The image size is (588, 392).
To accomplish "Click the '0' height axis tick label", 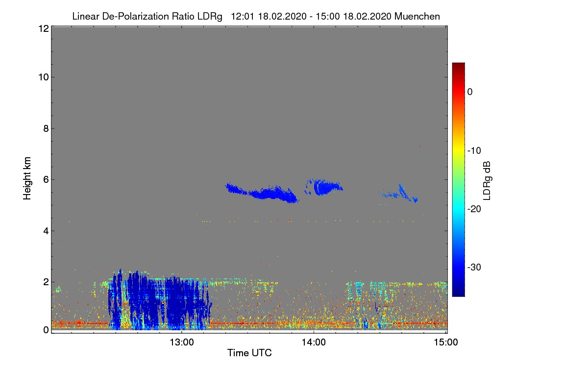I will pos(45,330).
